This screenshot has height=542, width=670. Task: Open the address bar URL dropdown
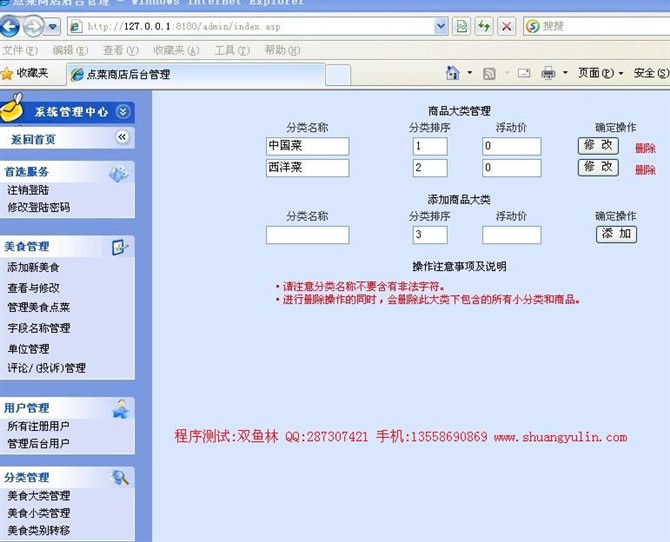[x=441, y=27]
